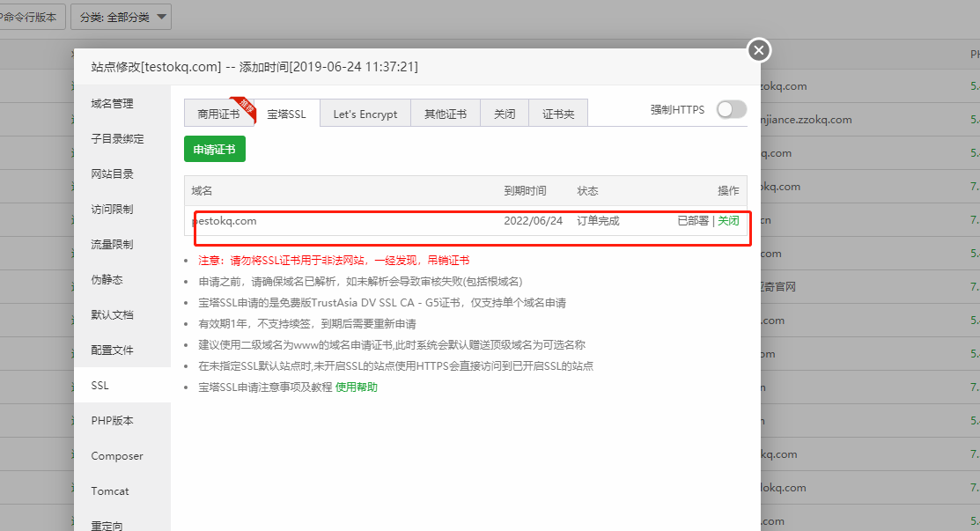Switch to the 商用证书 tab
This screenshot has height=531, width=980.
218,114
